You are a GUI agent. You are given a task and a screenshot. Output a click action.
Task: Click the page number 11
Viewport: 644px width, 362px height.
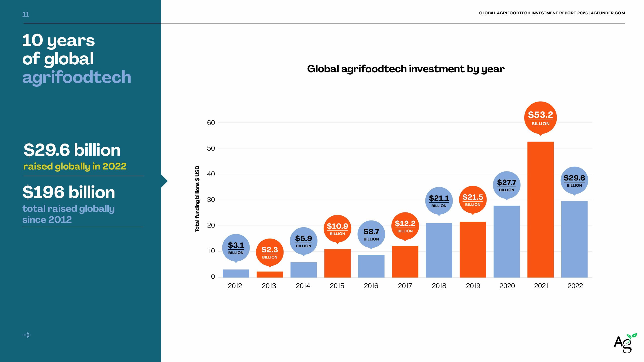(26, 14)
